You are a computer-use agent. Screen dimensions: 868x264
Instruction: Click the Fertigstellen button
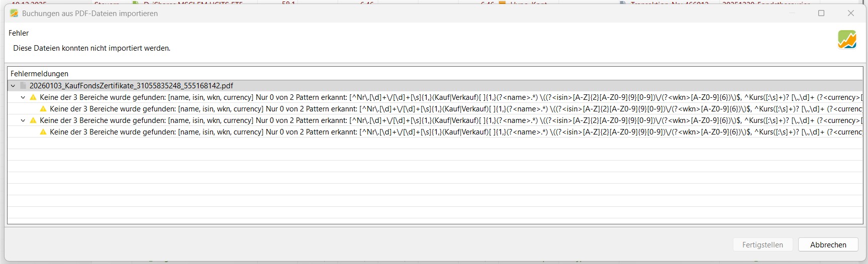coord(762,244)
